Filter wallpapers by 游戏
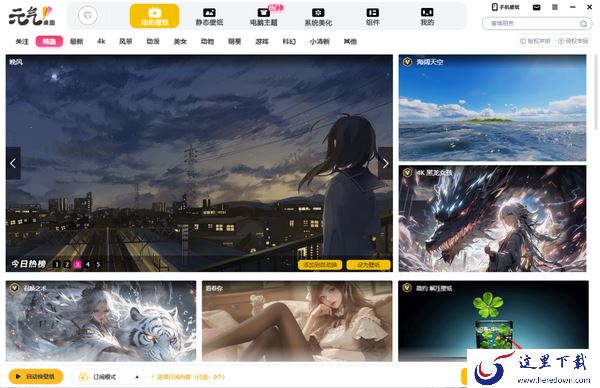This screenshot has height=388, width=600. (262, 41)
